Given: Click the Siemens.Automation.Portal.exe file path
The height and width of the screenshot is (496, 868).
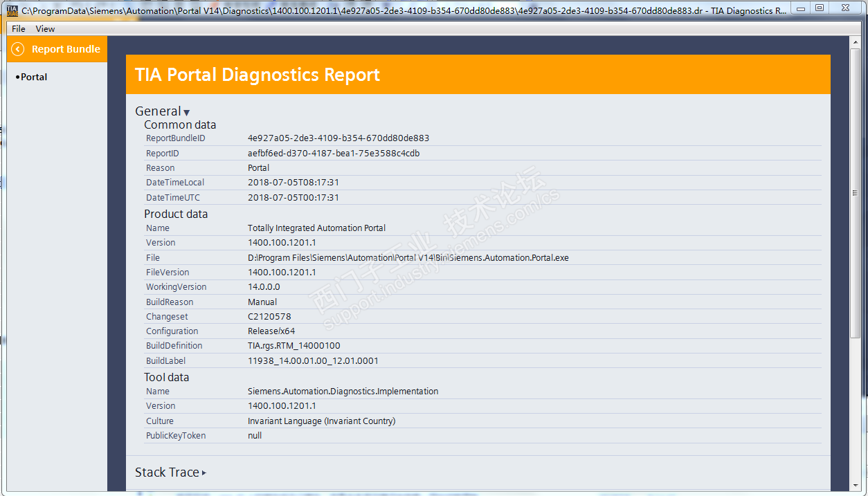Looking at the screenshot, I should (408, 258).
